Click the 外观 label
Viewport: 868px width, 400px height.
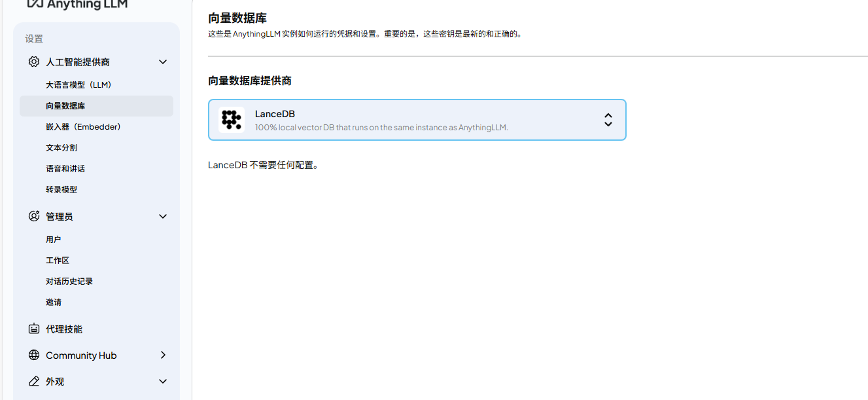click(x=55, y=381)
